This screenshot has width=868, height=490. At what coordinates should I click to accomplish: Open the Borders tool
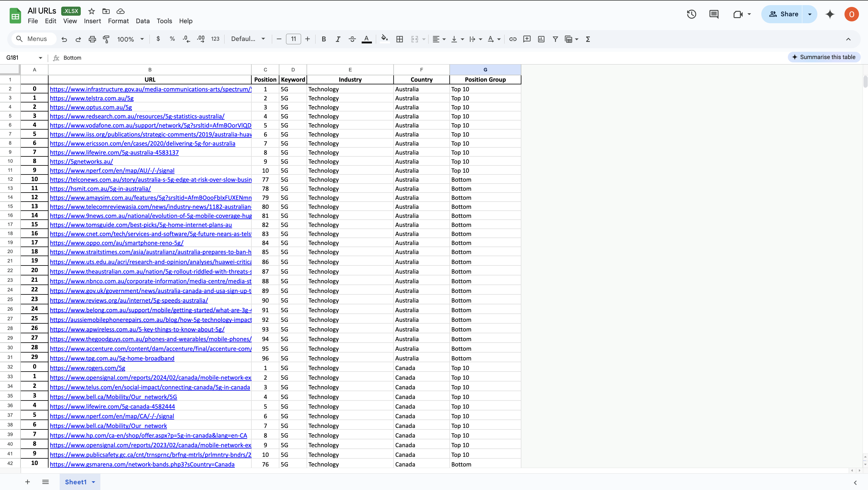tap(400, 39)
